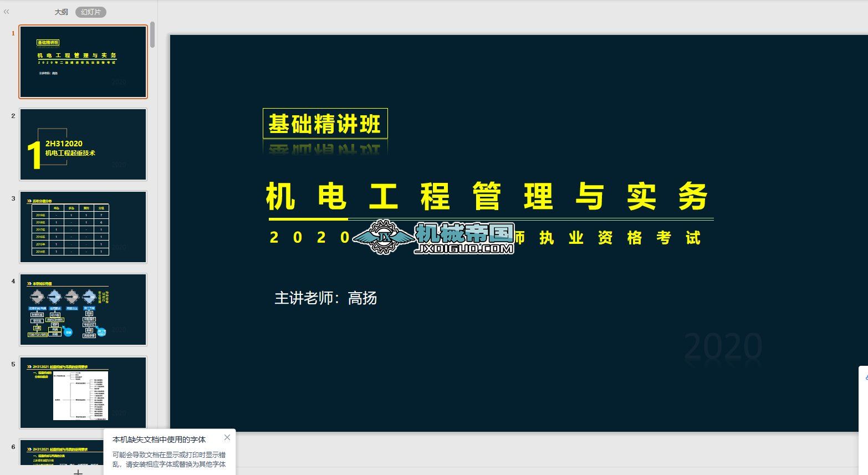
Task: Select the 幻灯片 slides tab
Action: pos(90,12)
